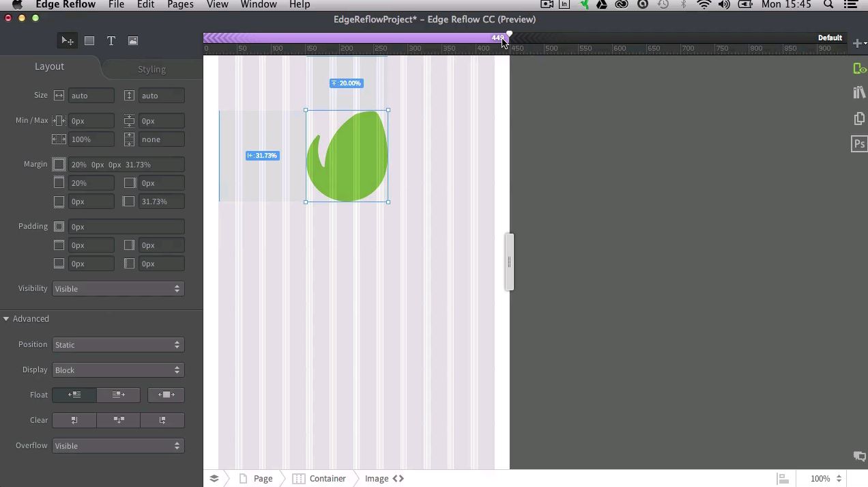Click the Default breakpoint label
This screenshot has height=487, width=868.
click(830, 38)
